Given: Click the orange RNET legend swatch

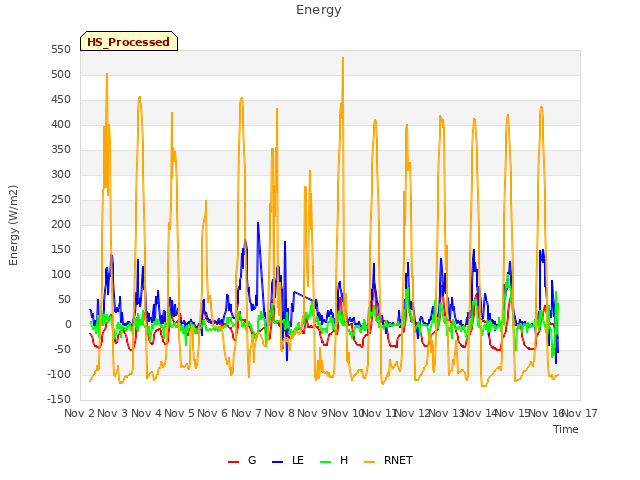Looking at the screenshot, I should [369, 461].
